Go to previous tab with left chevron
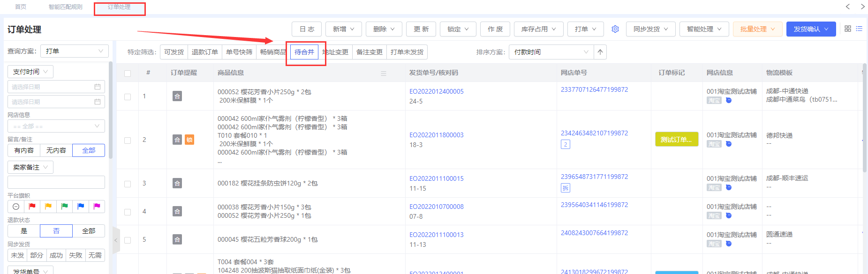Viewport: 868px width, 274px height. 848,7
